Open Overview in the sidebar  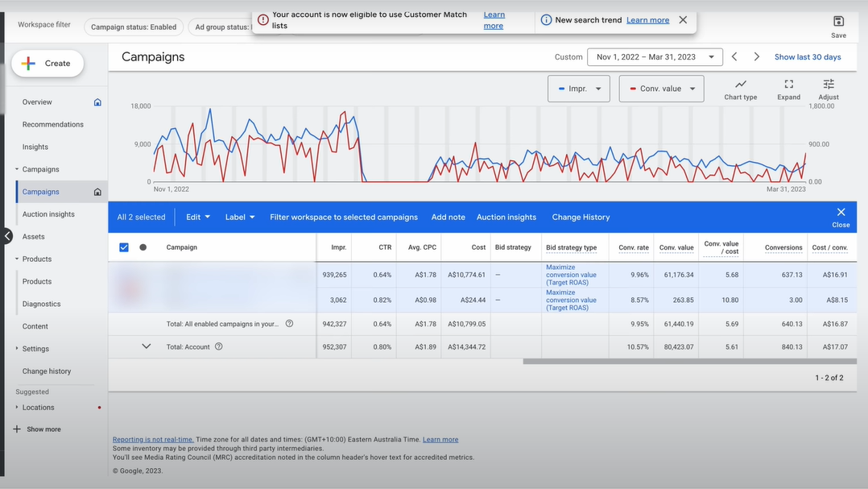(37, 102)
